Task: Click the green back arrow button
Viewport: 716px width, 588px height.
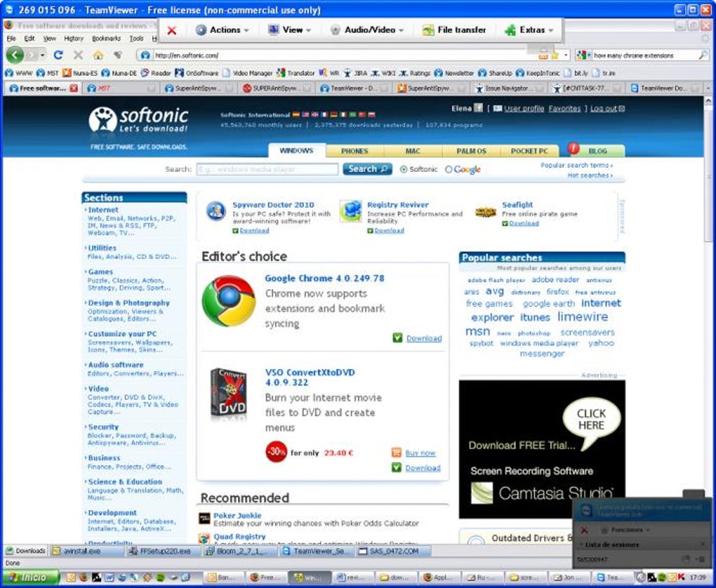Action: click(x=15, y=55)
